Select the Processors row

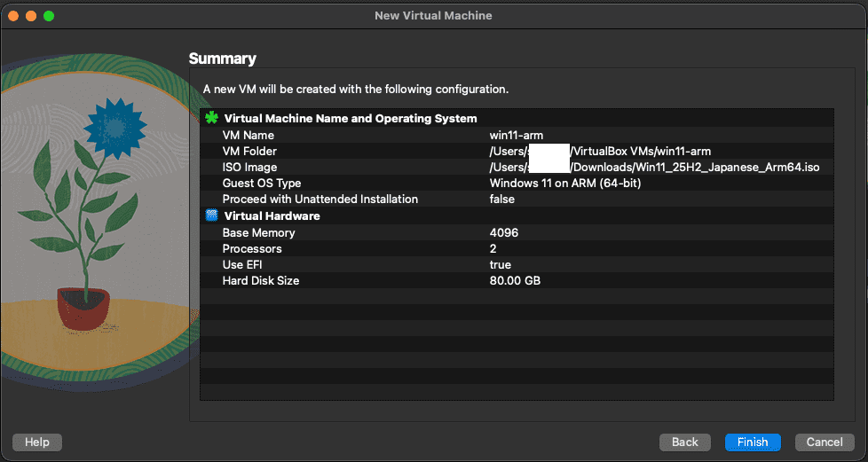pos(251,248)
